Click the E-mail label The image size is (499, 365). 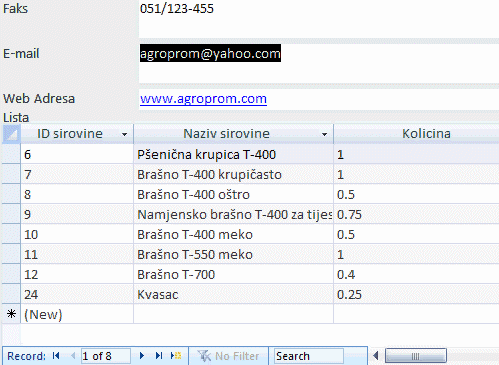pos(21,53)
